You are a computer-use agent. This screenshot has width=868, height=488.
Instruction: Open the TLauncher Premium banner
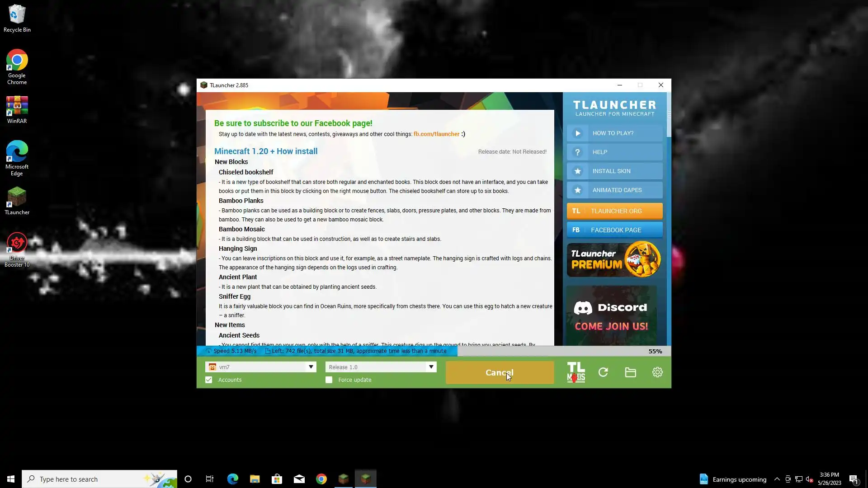(614, 260)
